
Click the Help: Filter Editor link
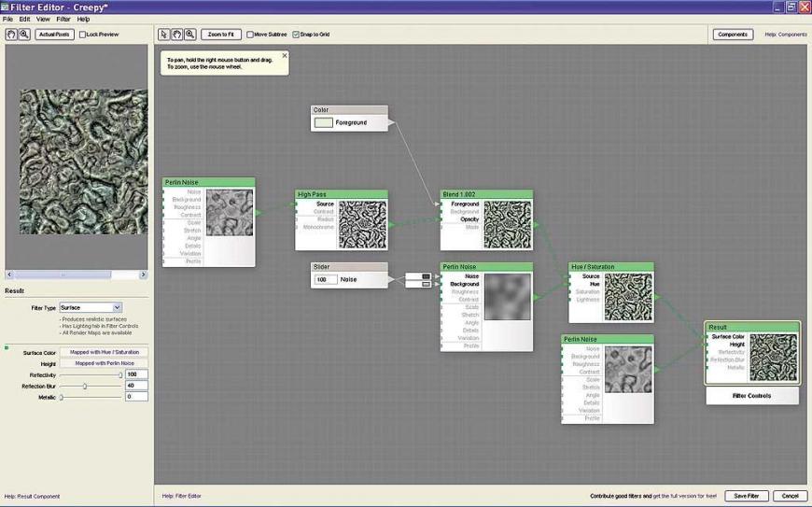click(181, 496)
